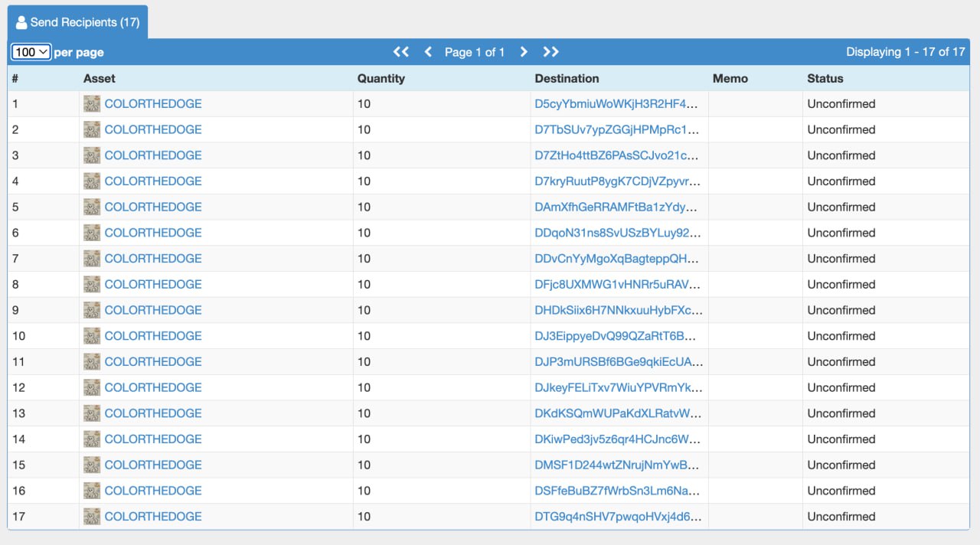Open destination address D7kryRuutP8ygK7CDjVZpyvr
The height and width of the screenshot is (545, 980).
(617, 181)
